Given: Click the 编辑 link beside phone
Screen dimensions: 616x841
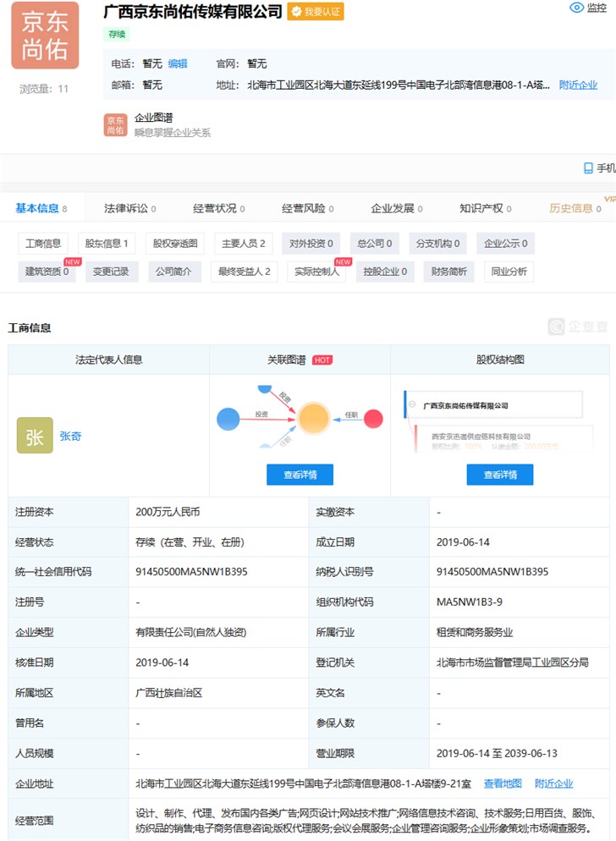Looking at the screenshot, I should pos(178,63).
